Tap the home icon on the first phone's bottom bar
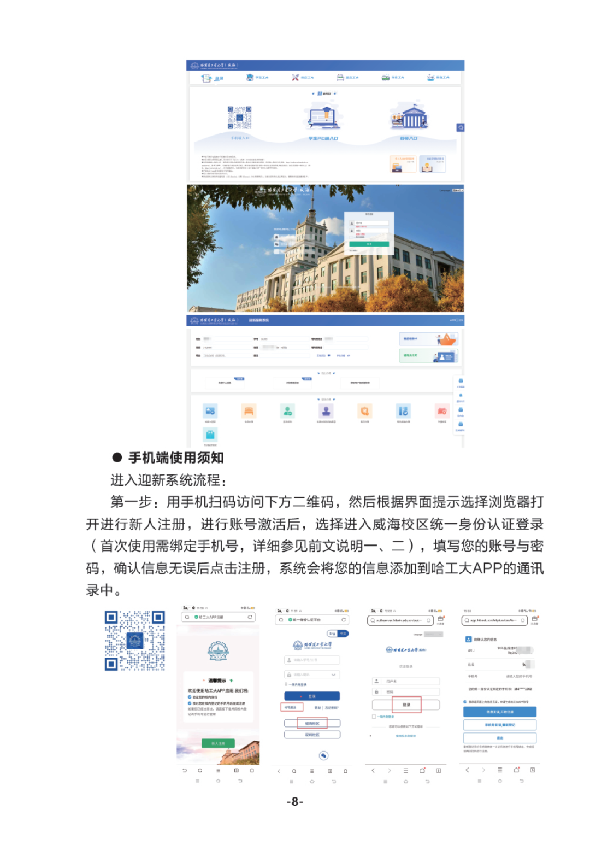Image resolution: width=590 pixels, height=868 pixels. 252,770
